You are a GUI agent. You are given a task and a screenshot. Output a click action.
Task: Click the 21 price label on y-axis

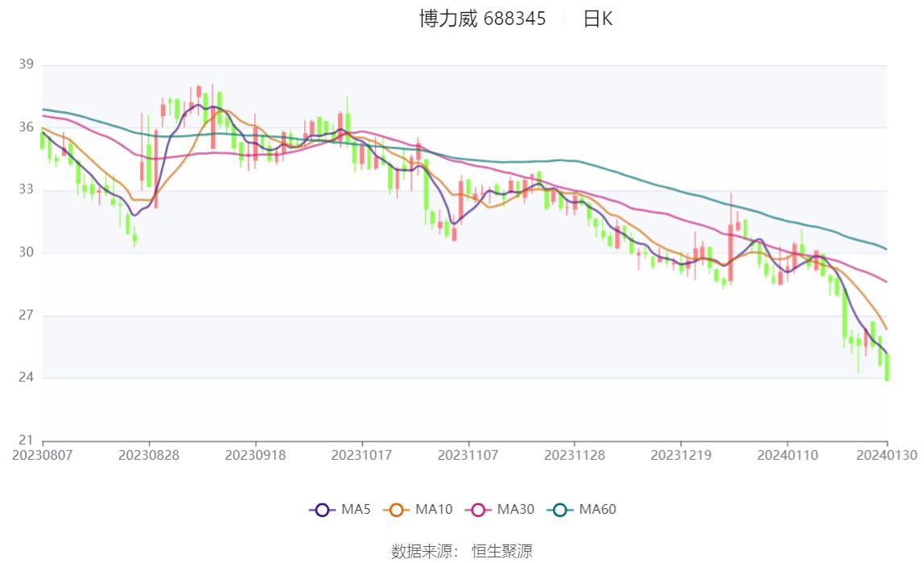click(27, 441)
